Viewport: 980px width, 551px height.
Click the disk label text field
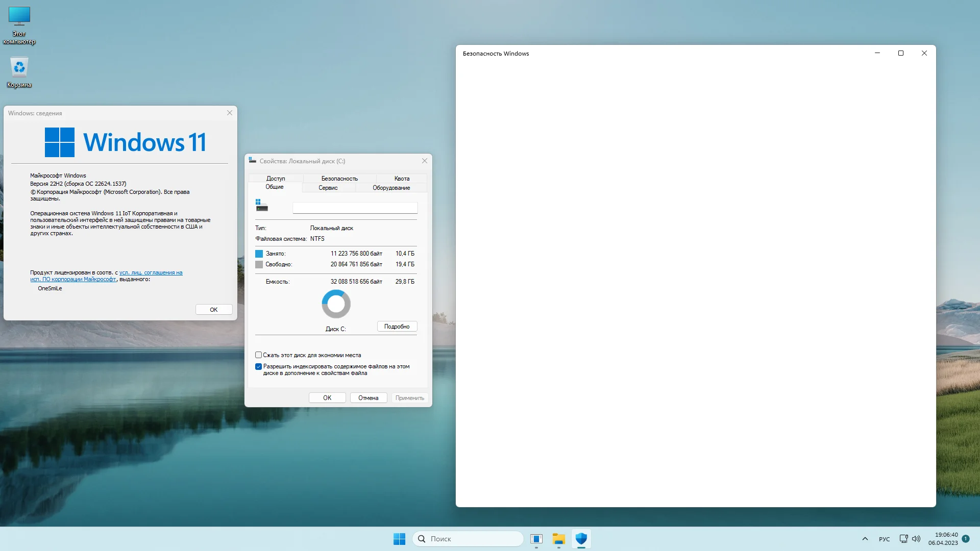tap(355, 208)
